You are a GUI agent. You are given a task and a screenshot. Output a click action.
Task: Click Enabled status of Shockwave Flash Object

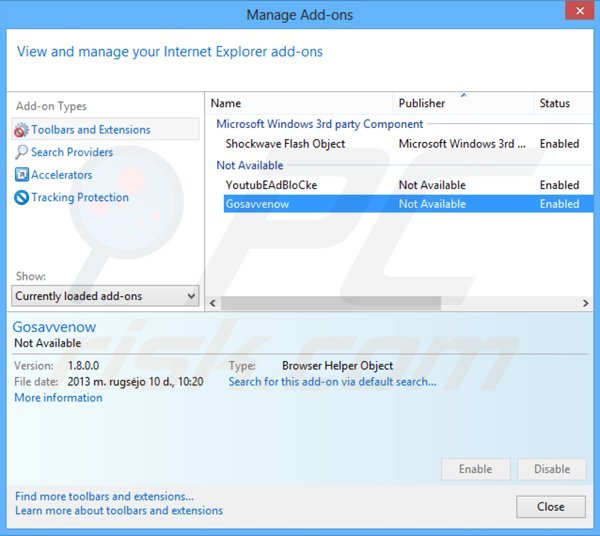click(x=559, y=144)
